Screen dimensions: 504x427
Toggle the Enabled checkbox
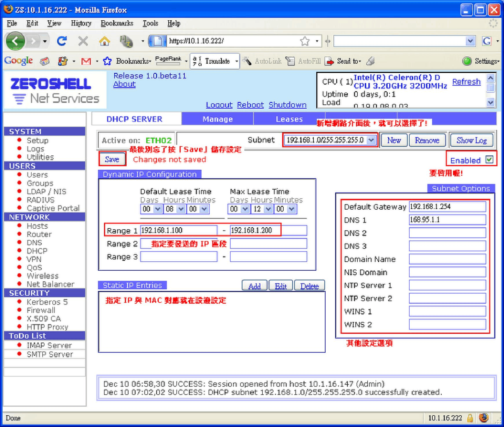[x=489, y=160]
